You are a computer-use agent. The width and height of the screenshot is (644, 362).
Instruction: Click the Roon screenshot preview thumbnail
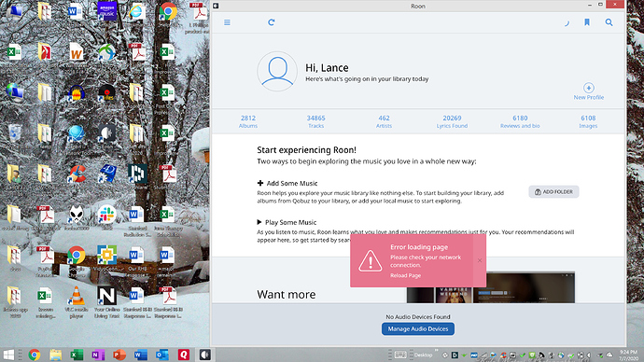(524, 287)
